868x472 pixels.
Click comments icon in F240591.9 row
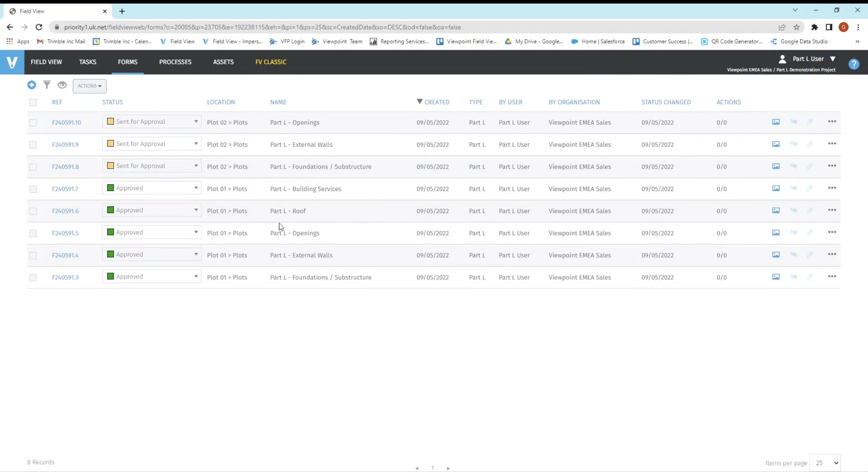794,144
